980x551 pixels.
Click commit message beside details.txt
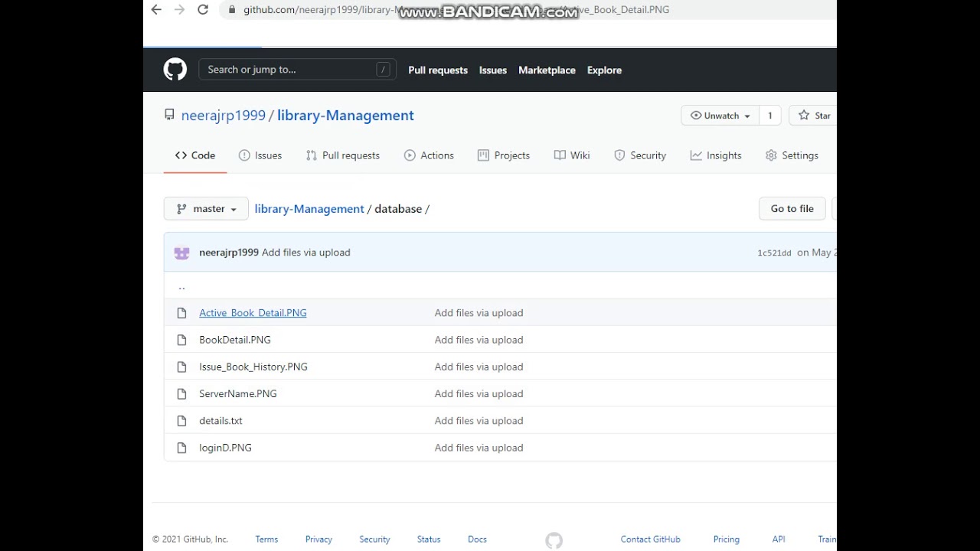(x=479, y=421)
